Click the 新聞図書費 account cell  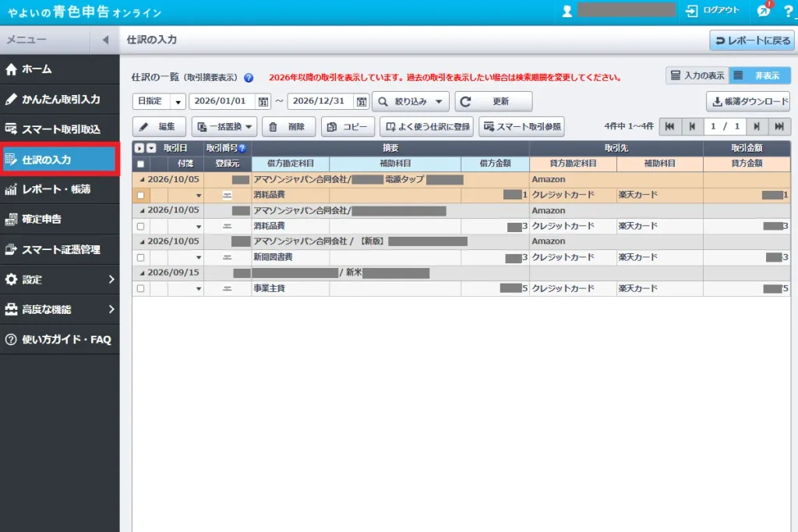[290, 257]
